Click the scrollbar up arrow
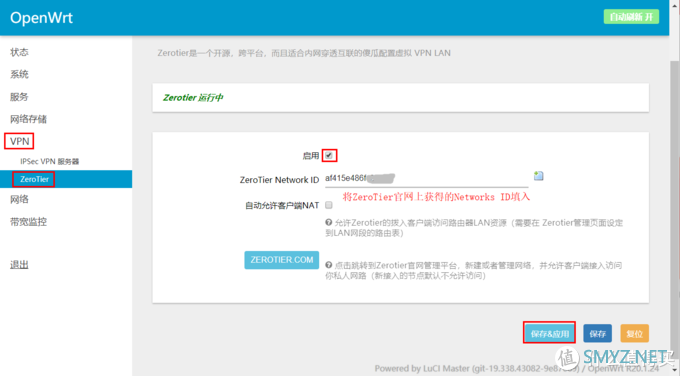This screenshot has height=376, width=680. tap(674, 4)
